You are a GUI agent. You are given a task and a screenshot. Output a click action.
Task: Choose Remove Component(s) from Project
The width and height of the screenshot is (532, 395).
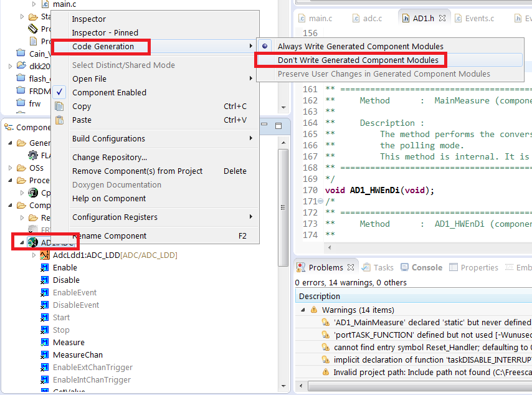(137, 171)
